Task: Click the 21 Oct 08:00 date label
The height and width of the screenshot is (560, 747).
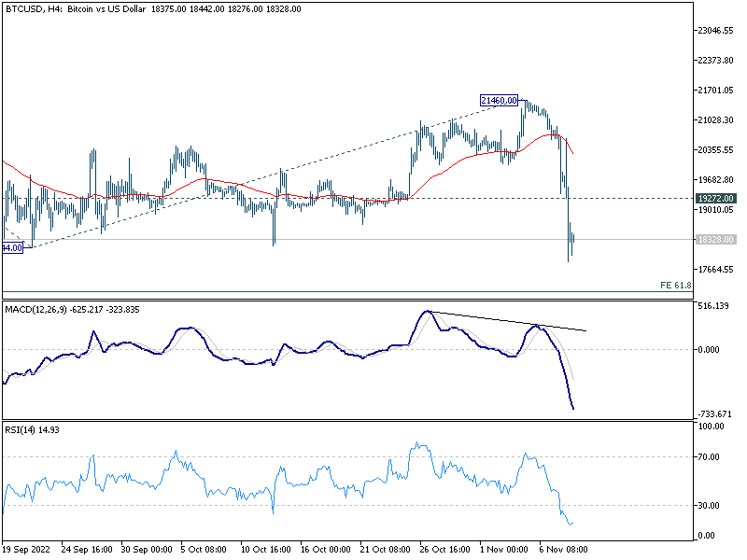Action: (386, 550)
